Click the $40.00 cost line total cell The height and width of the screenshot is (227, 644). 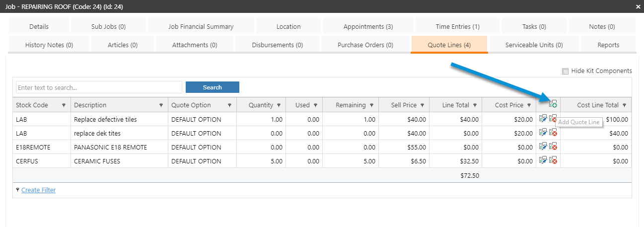596,133
